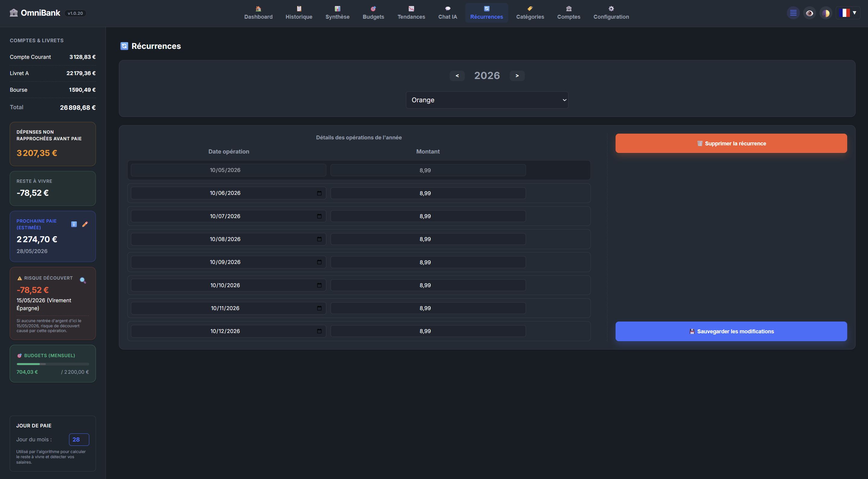Click amount field for 10/12/2026 row
Screen dimensions: 868x479
[428, 331]
